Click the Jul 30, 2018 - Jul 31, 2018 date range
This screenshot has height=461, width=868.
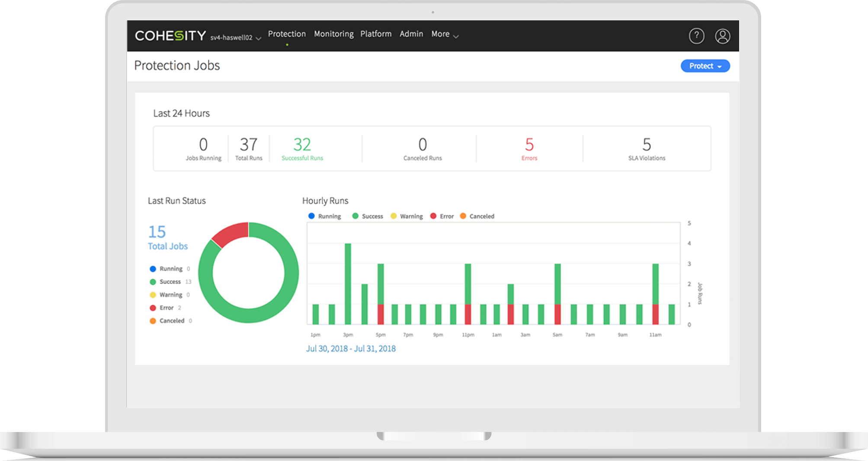(x=351, y=348)
